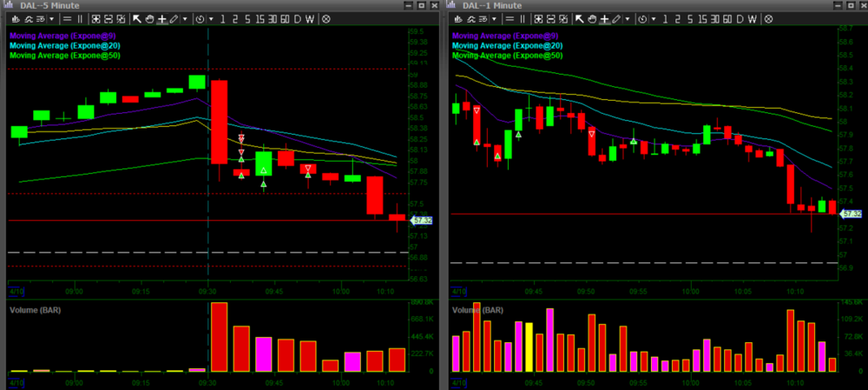Select the arrow pointer tool in 5 Minute chart
The image size is (868, 390).
137,18
